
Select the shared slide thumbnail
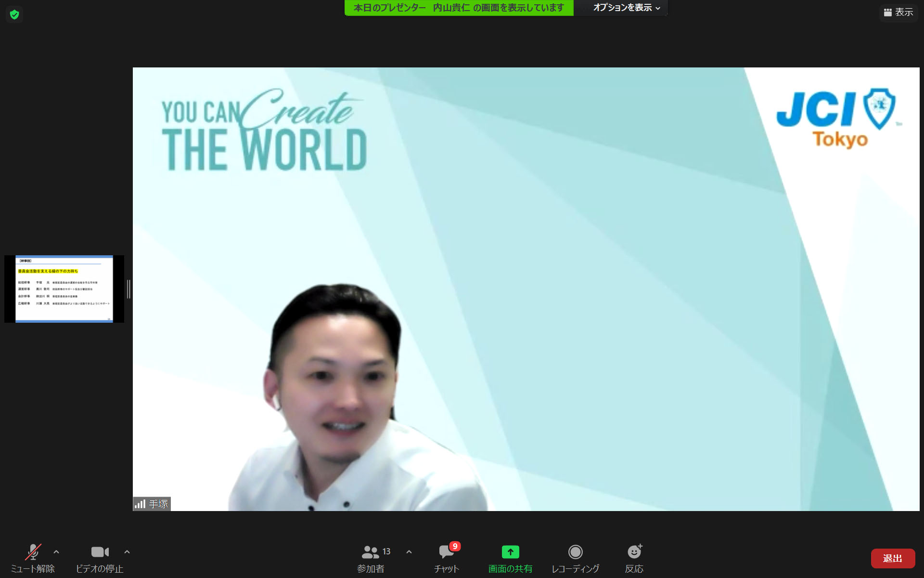[x=64, y=289]
